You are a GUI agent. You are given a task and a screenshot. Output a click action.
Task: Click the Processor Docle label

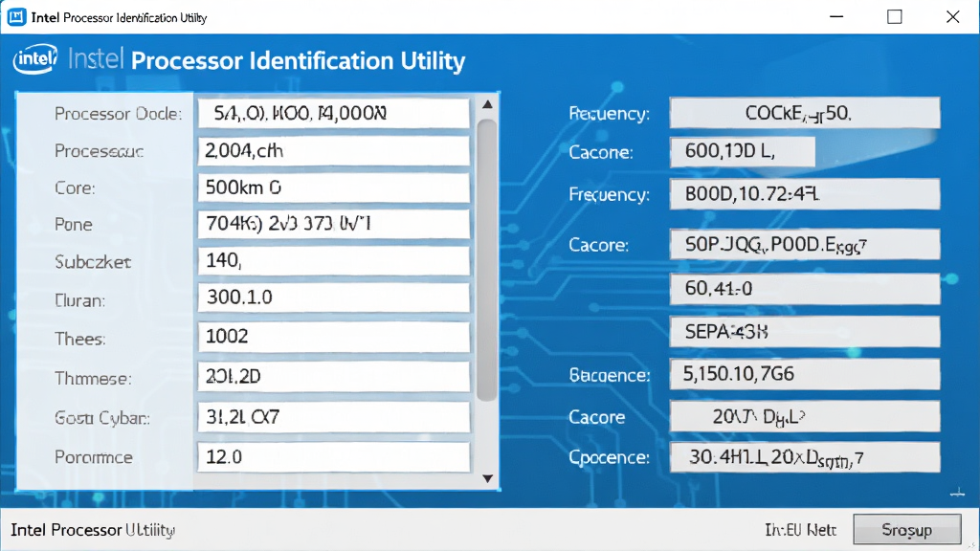coord(118,114)
